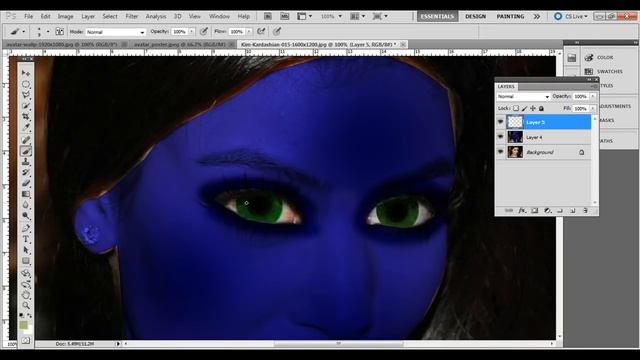Viewport: 640px width, 360px height.
Task: Toggle lock image pixels
Action: (x=524, y=108)
